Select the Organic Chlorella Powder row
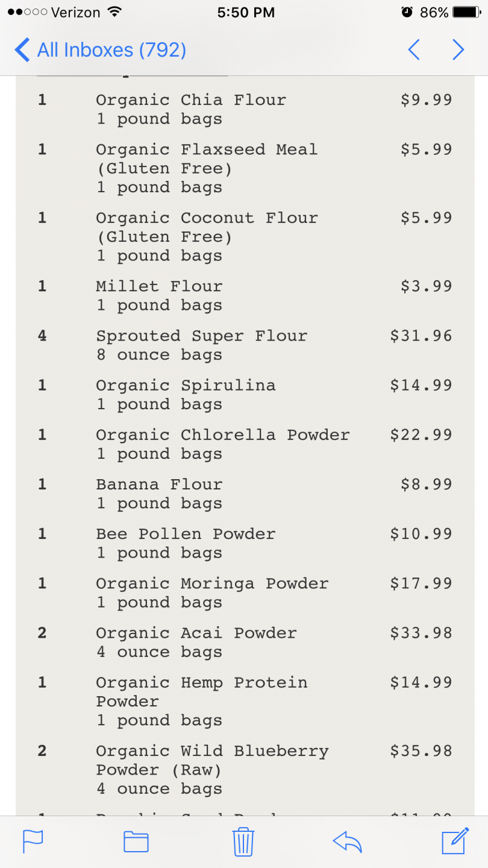488x868 pixels. tap(244, 444)
